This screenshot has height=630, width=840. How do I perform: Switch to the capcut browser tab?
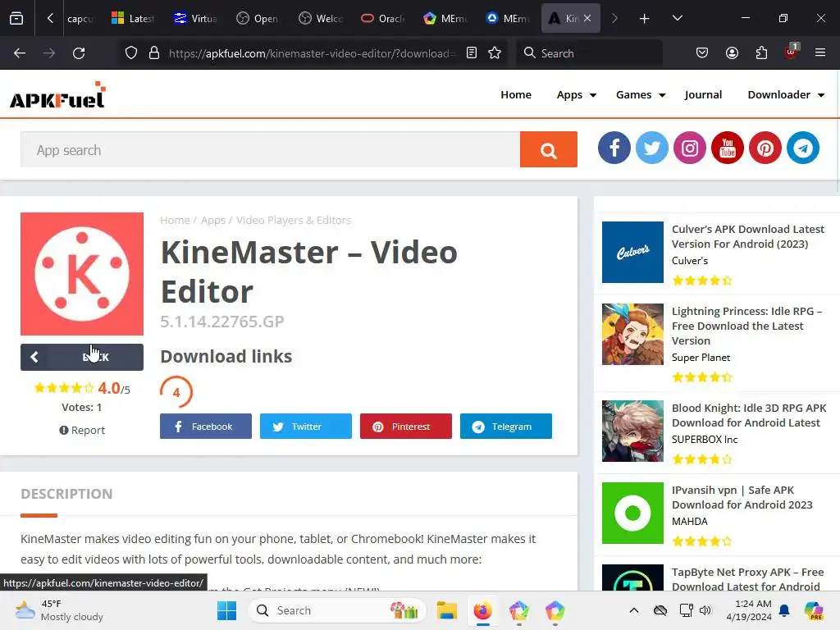[x=80, y=18]
